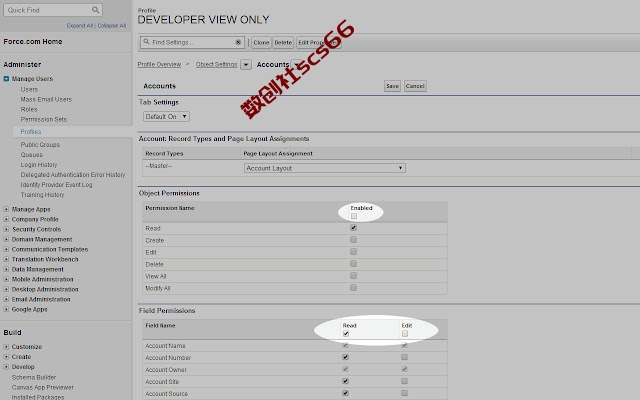
Task: Open Users under Manage Users
Action: [29, 89]
